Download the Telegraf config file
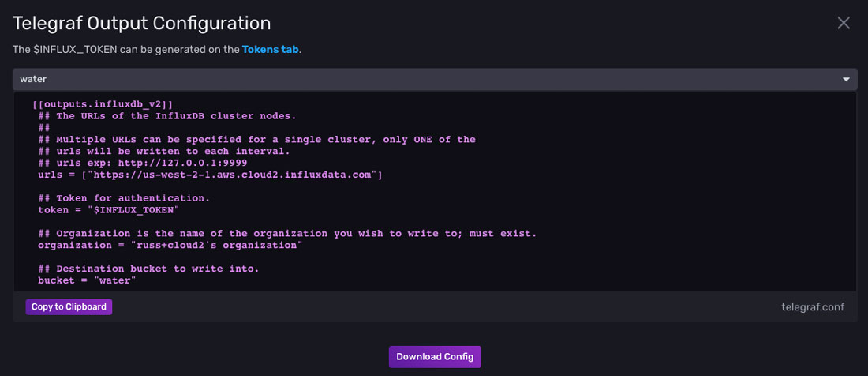This screenshot has height=376, width=868. (x=435, y=356)
